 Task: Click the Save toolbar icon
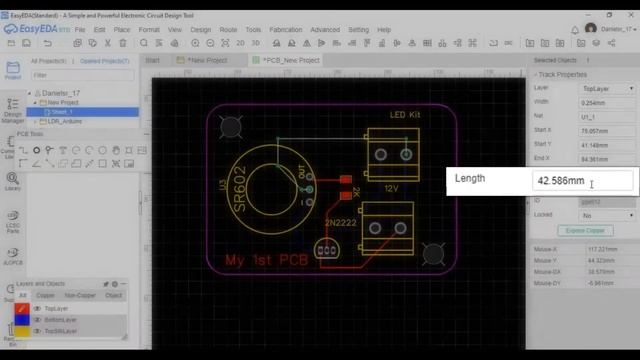click(x=27, y=43)
